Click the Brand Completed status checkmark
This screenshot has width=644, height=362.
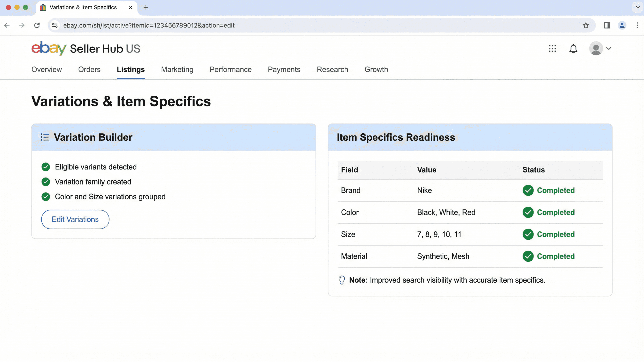(x=528, y=190)
